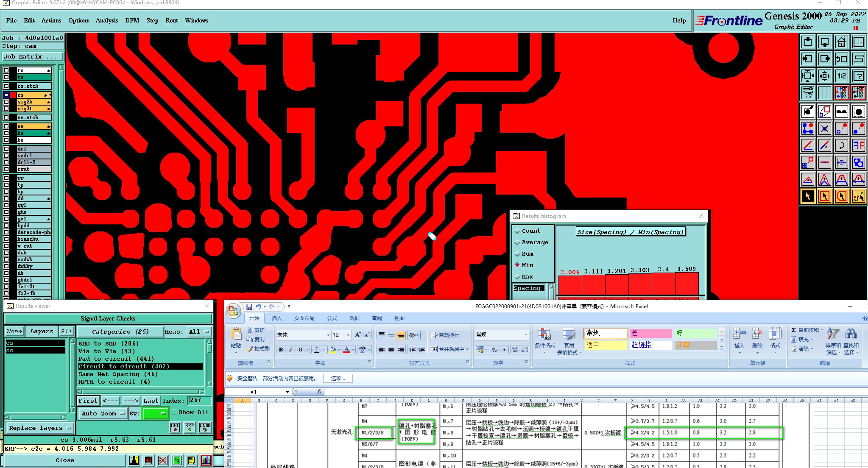The height and width of the screenshot is (468, 868).
Task: Select the Count radio in Results histogram
Action: (517, 231)
